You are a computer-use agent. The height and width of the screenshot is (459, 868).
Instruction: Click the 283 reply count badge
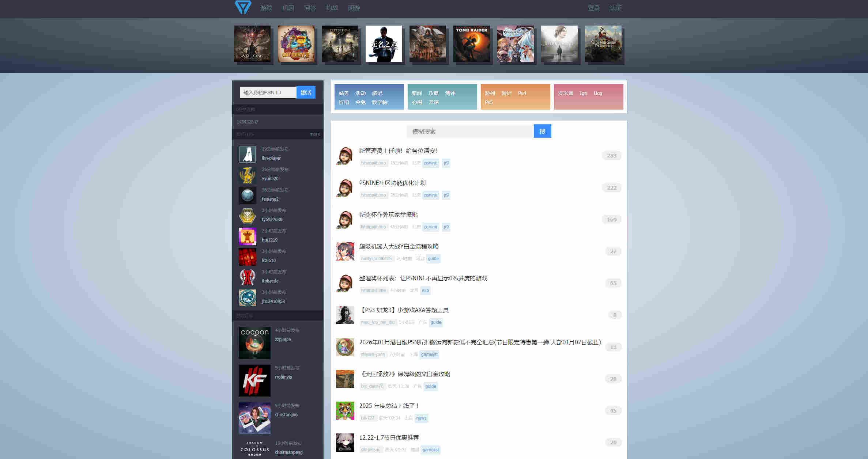611,156
